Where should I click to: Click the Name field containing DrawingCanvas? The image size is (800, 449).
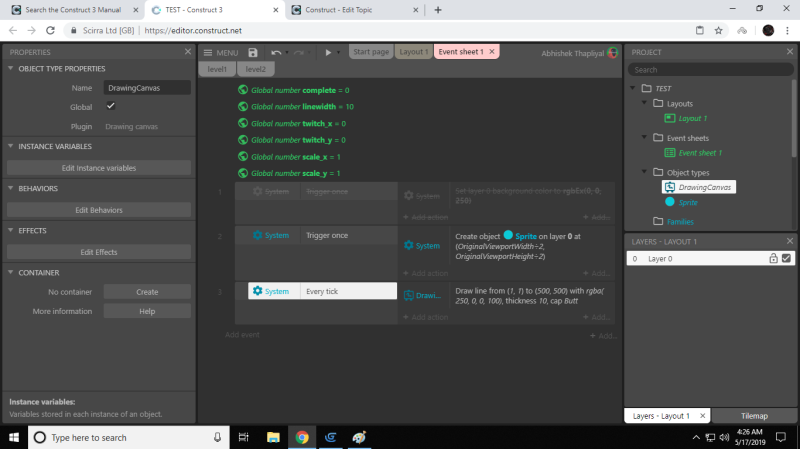click(147, 88)
